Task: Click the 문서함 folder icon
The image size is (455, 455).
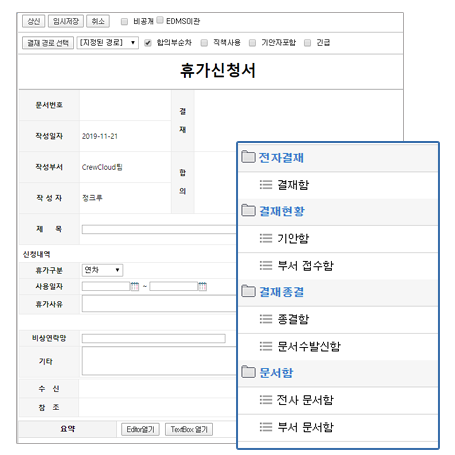Action: click(x=248, y=371)
